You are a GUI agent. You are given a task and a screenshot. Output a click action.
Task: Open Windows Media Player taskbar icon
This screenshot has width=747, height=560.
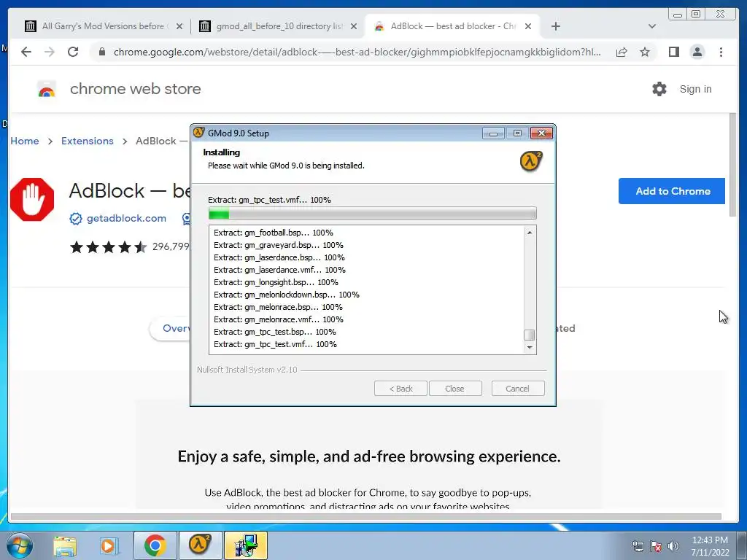(109, 545)
